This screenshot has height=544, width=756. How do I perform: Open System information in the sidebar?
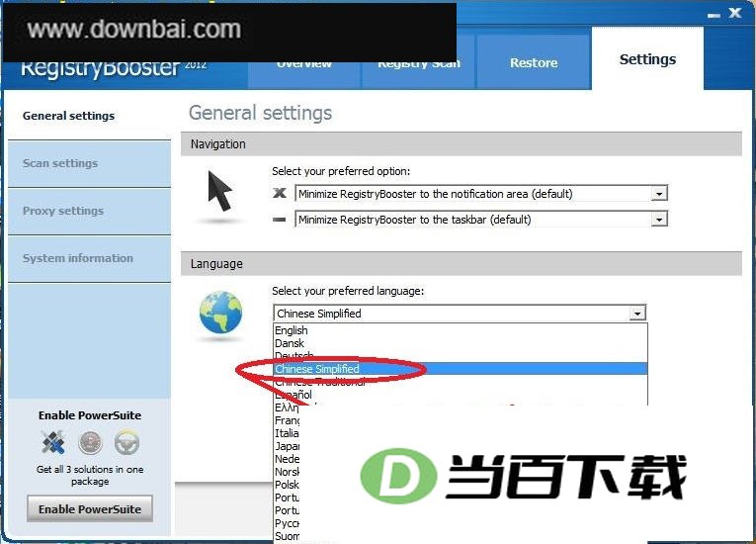pyautogui.click(x=89, y=258)
